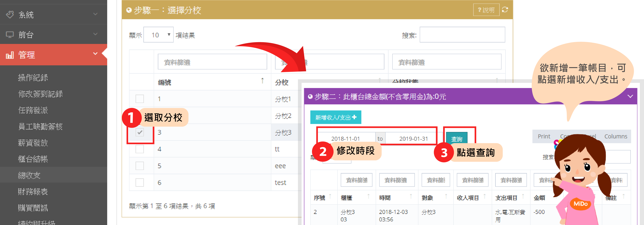
Task: Collapse the step two purple panel chevron
Action: pos(630,97)
